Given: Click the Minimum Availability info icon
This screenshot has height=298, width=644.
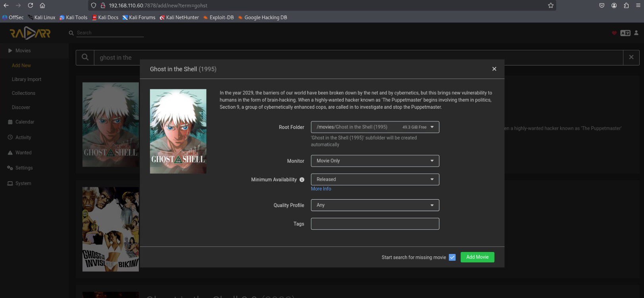Looking at the screenshot, I should [x=302, y=180].
